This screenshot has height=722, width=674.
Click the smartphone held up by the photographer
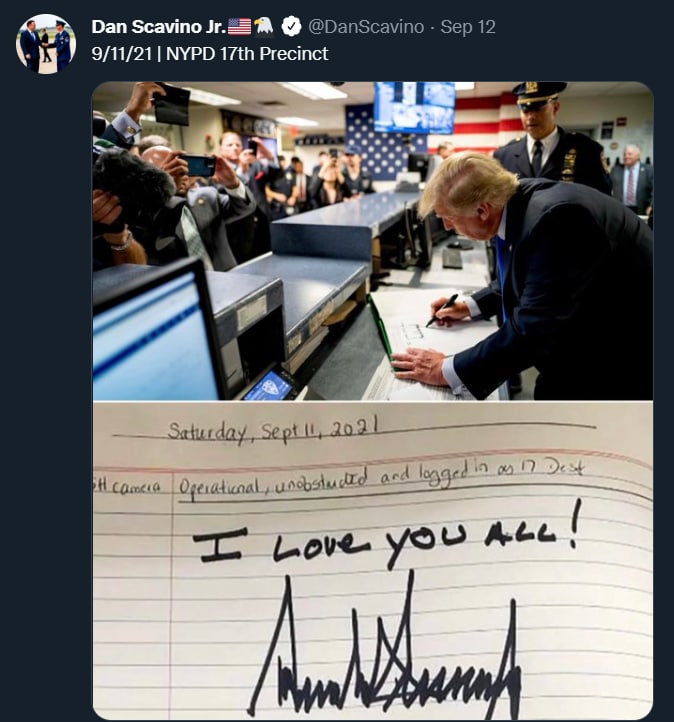[x=199, y=165]
